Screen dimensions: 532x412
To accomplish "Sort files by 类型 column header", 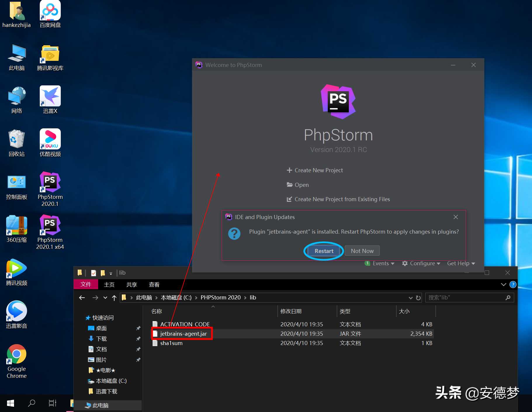I will click(366, 311).
